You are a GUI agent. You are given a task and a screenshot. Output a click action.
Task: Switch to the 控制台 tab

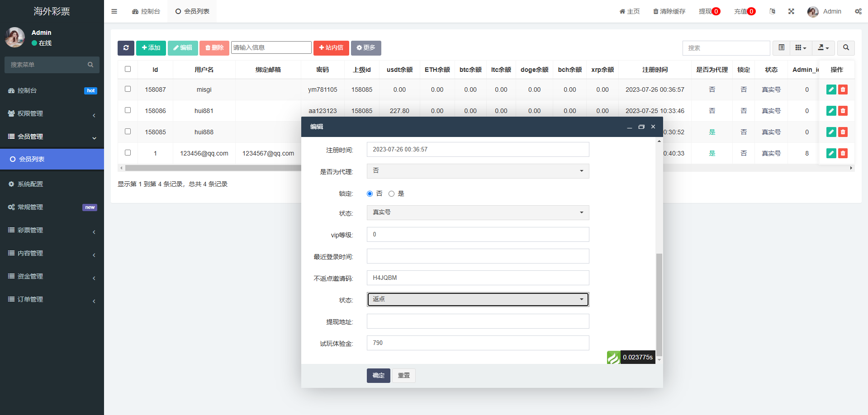[146, 11]
